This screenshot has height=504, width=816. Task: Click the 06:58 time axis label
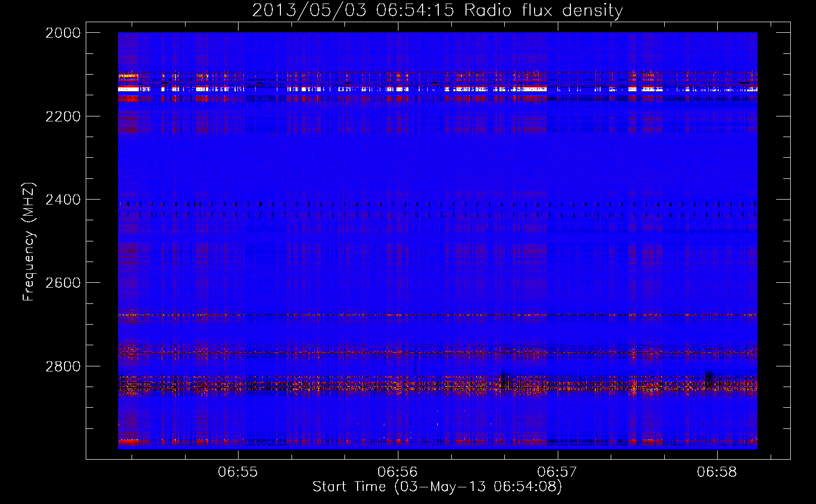click(717, 472)
